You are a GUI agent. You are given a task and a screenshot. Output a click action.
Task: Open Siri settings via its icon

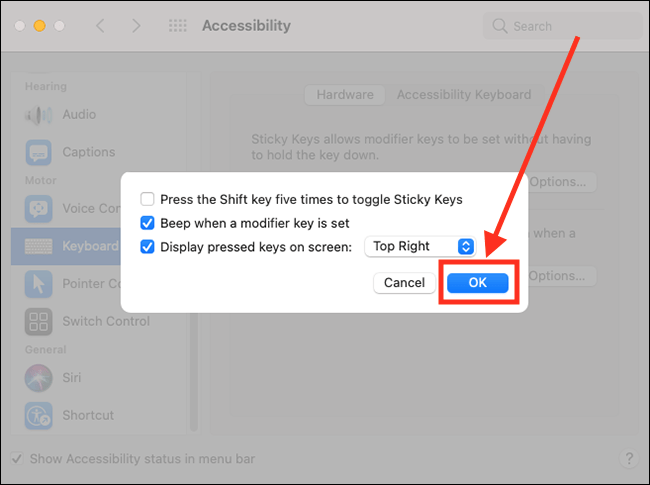point(39,378)
